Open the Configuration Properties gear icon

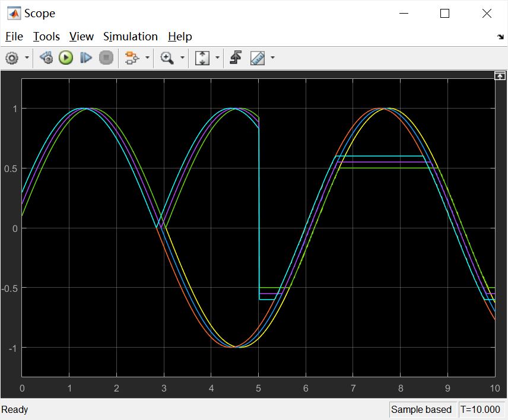coord(12,58)
